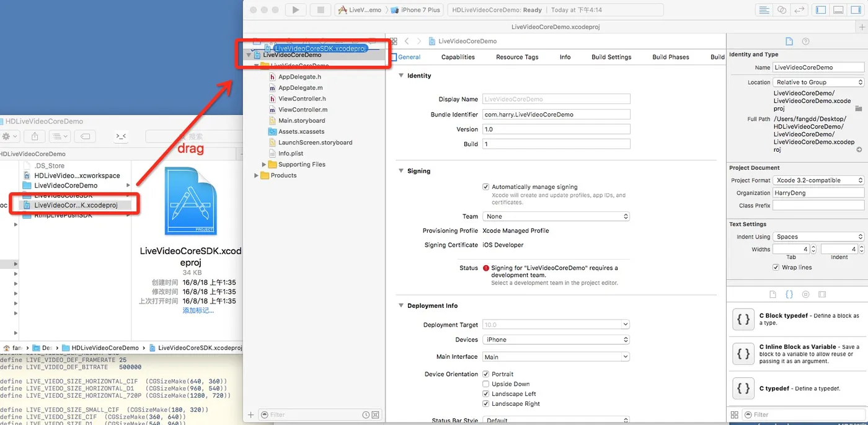Collapse the Signing section

pyautogui.click(x=401, y=171)
